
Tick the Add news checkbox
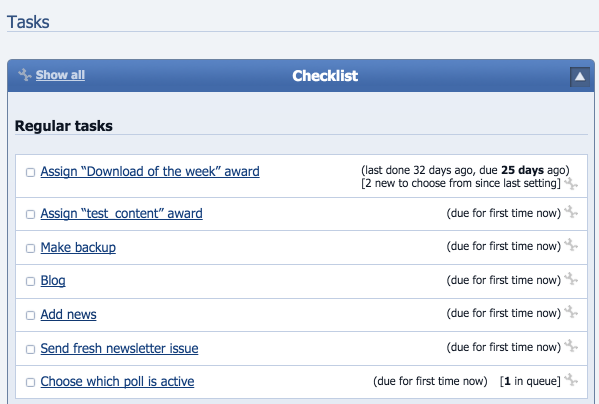pyautogui.click(x=31, y=315)
